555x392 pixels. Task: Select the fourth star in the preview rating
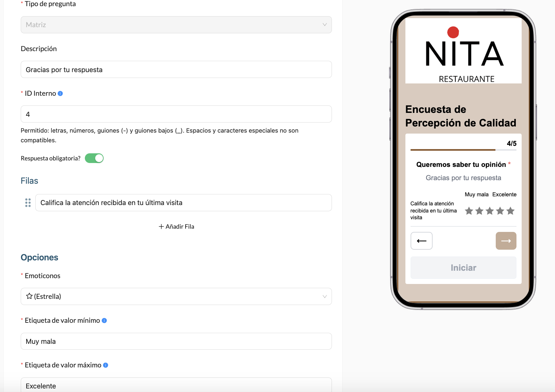point(500,211)
